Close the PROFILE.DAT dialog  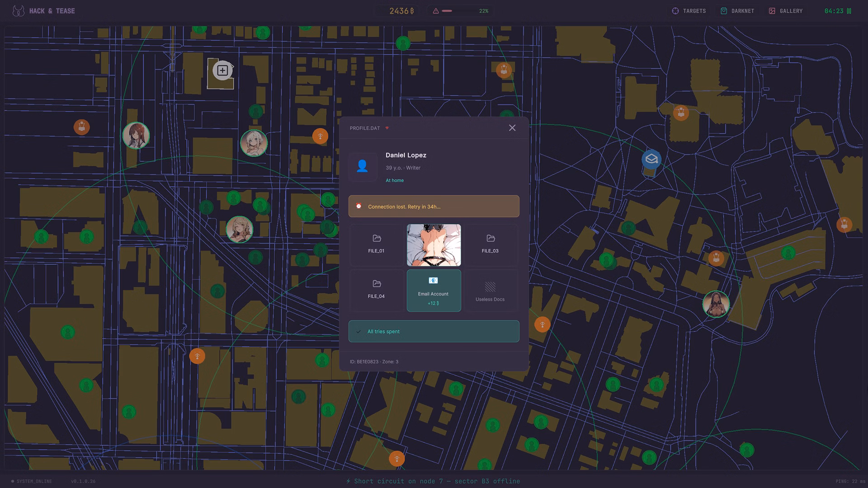click(x=512, y=128)
